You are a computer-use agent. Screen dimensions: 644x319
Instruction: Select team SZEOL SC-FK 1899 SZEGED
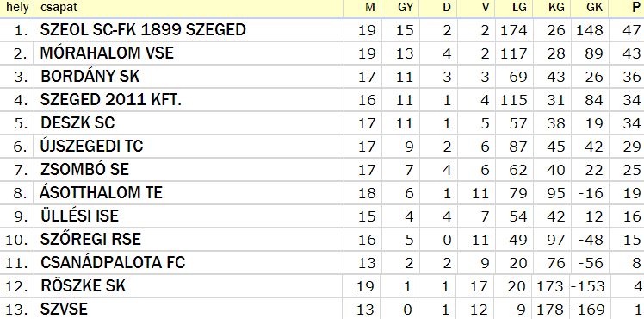(x=143, y=29)
